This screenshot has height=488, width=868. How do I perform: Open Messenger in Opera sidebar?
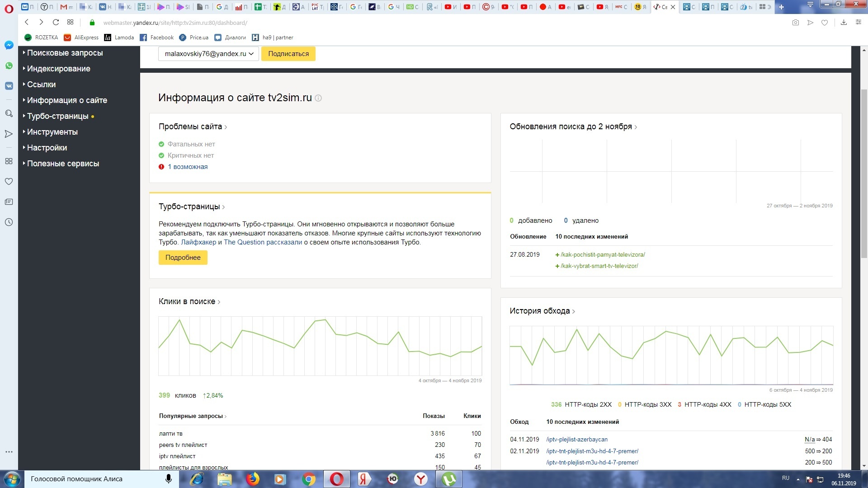9,45
